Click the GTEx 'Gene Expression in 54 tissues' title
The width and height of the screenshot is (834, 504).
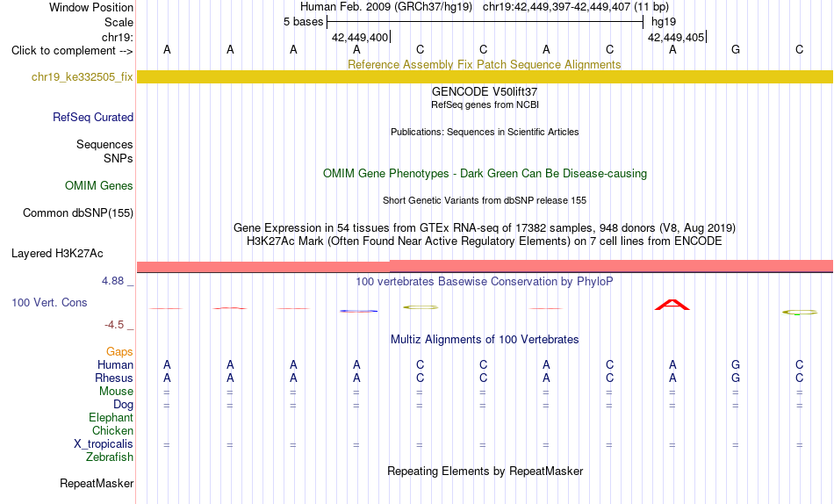(x=485, y=227)
